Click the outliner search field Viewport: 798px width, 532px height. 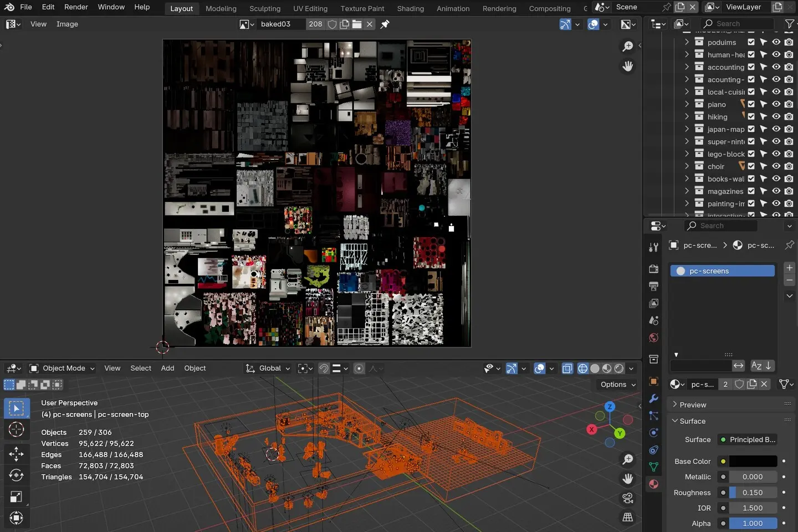[738, 24]
